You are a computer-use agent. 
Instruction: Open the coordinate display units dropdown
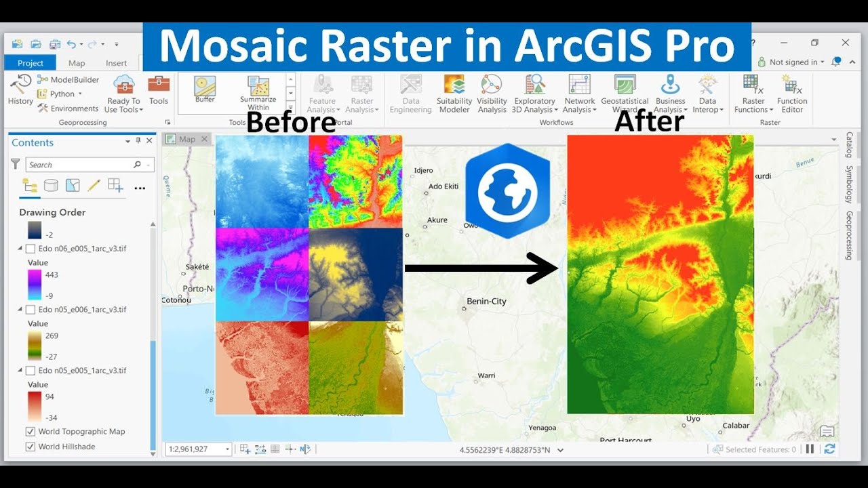[559, 449]
